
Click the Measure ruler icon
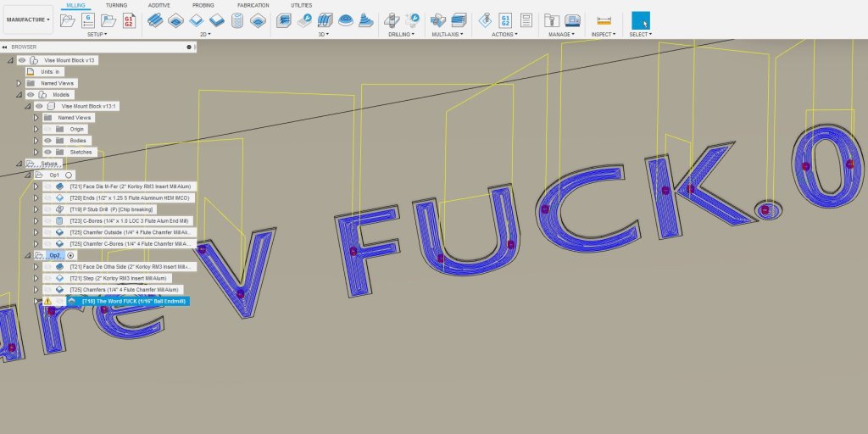coord(604,19)
